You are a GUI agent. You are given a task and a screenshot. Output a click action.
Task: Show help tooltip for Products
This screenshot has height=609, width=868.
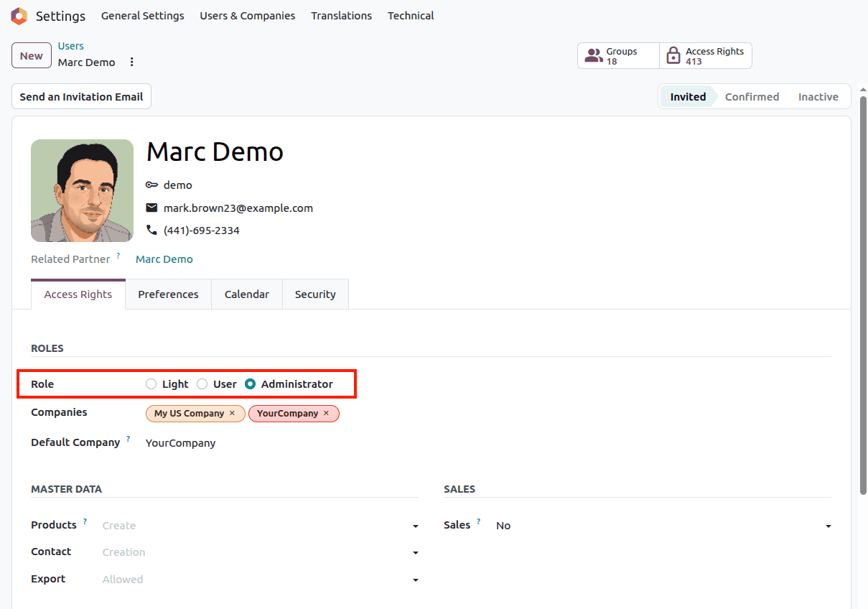click(x=85, y=521)
